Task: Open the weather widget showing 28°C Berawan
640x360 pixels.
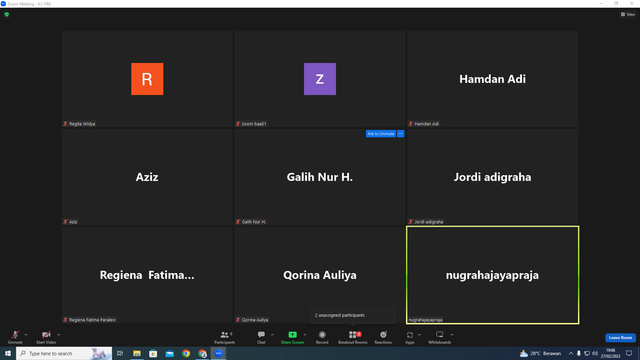Action: point(540,353)
